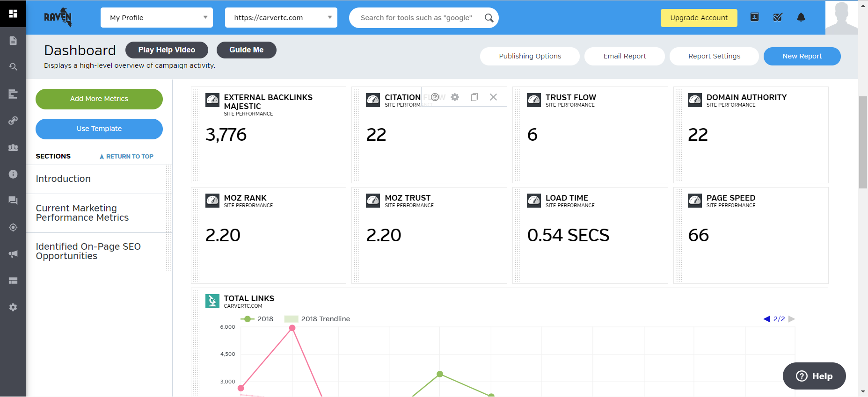Open settings gear on Citation Flow widget
Screen dimensions: 868x397
[x=455, y=97]
